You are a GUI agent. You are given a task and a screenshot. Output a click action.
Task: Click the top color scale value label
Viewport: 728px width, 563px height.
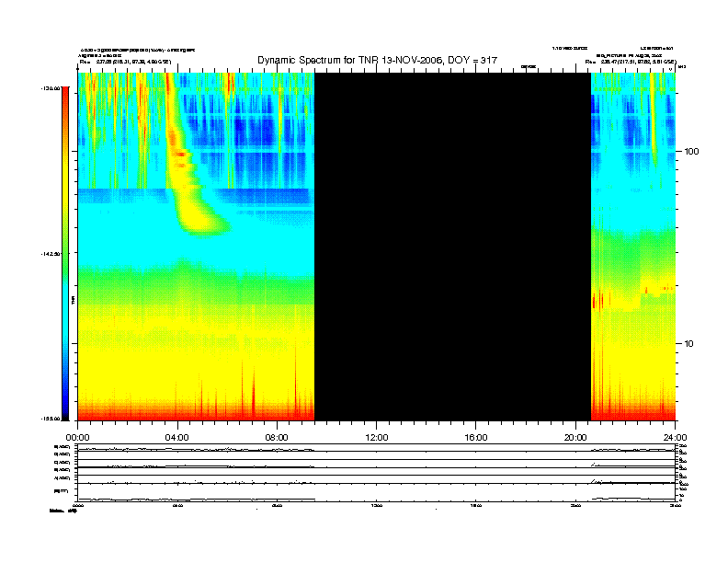51,87
